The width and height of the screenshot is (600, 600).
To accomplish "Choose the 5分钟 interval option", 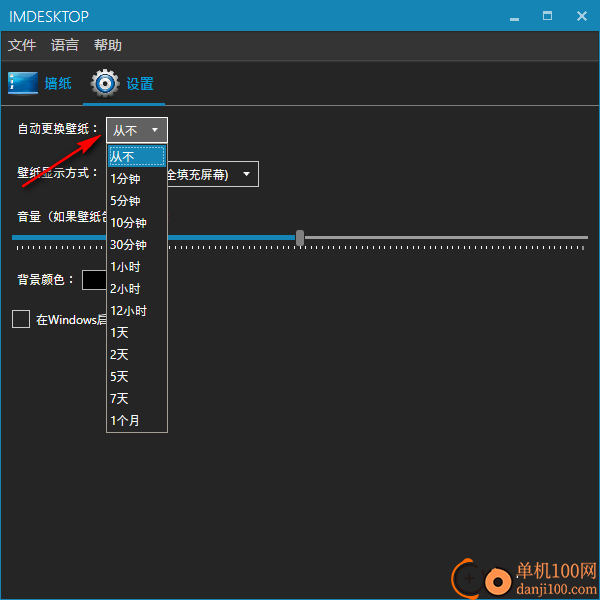I will [x=137, y=201].
